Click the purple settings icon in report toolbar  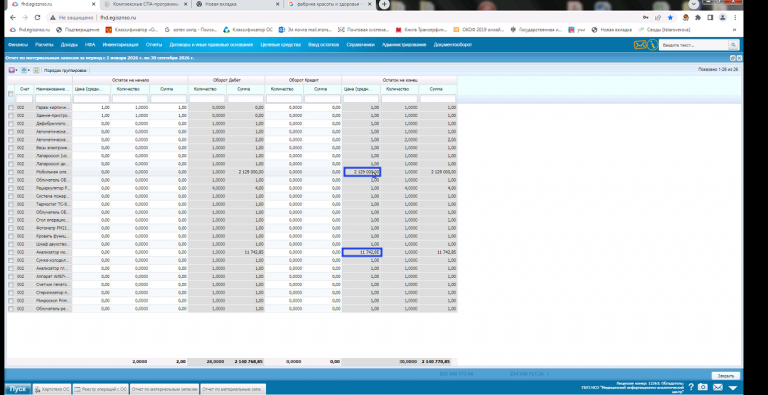[x=11, y=70]
